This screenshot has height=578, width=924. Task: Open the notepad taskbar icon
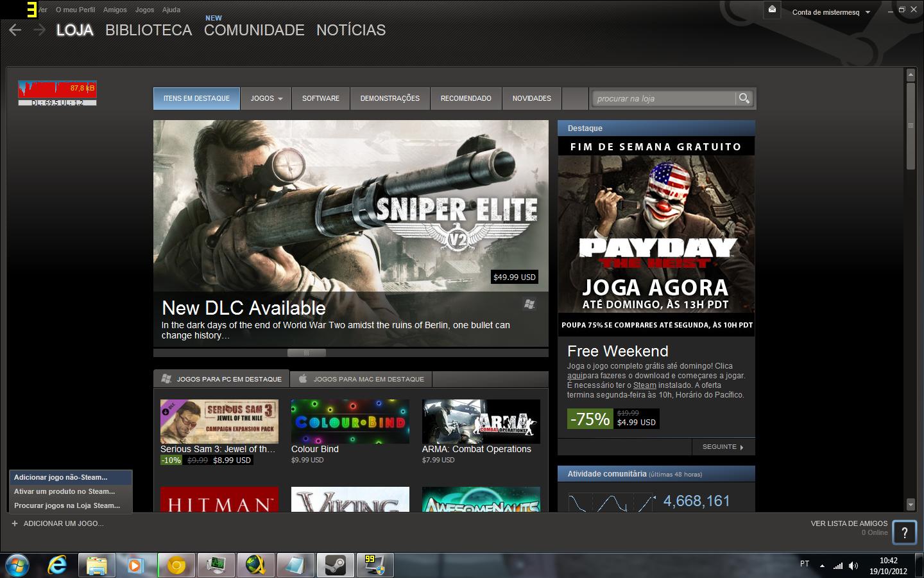coord(295,565)
